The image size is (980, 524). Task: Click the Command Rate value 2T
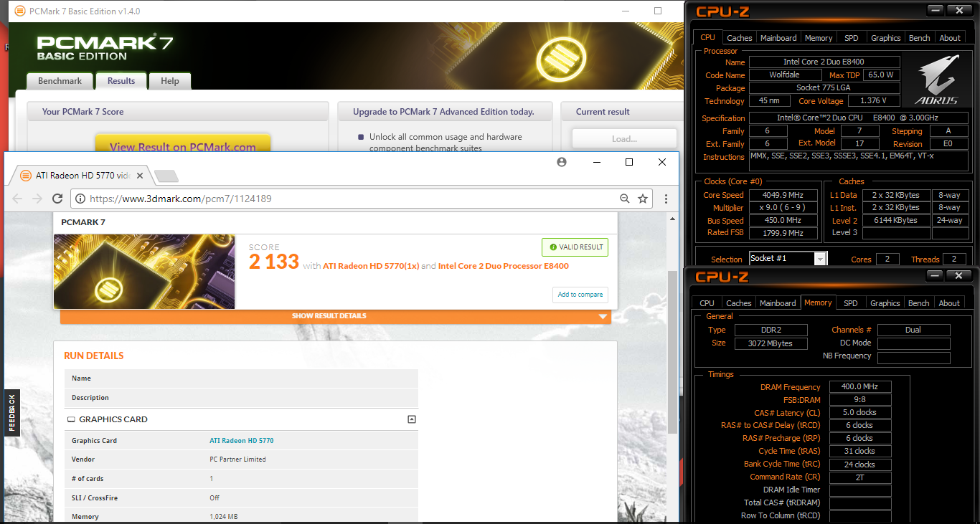point(859,477)
